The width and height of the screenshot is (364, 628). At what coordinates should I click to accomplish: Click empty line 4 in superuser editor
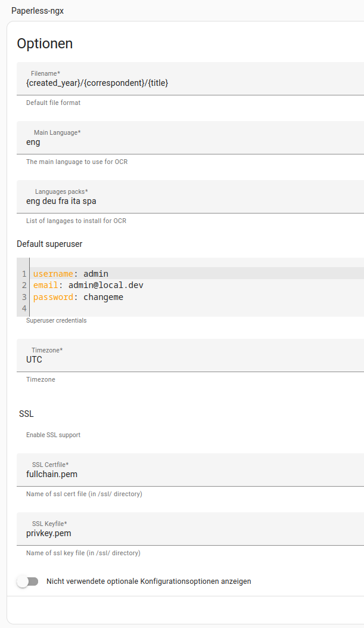[197, 308]
